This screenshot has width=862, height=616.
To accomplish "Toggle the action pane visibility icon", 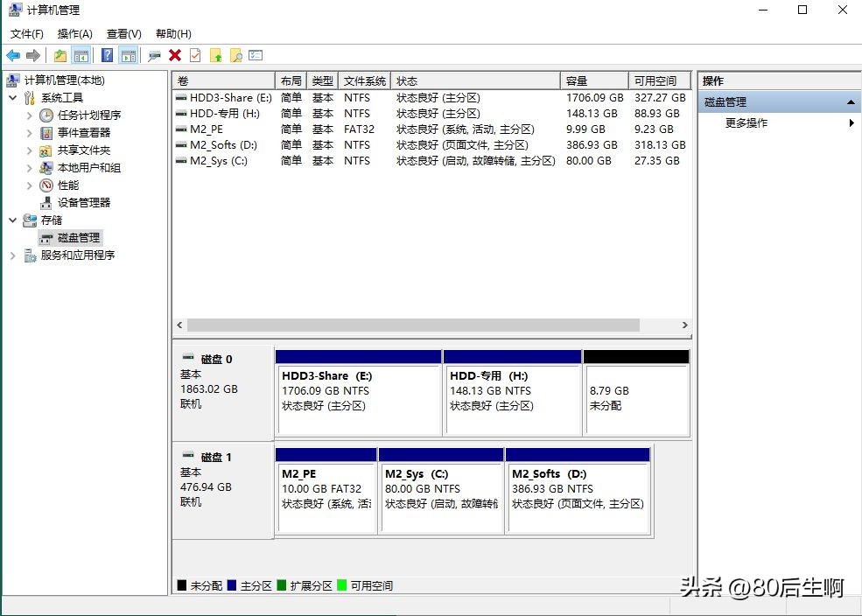I will click(128, 54).
